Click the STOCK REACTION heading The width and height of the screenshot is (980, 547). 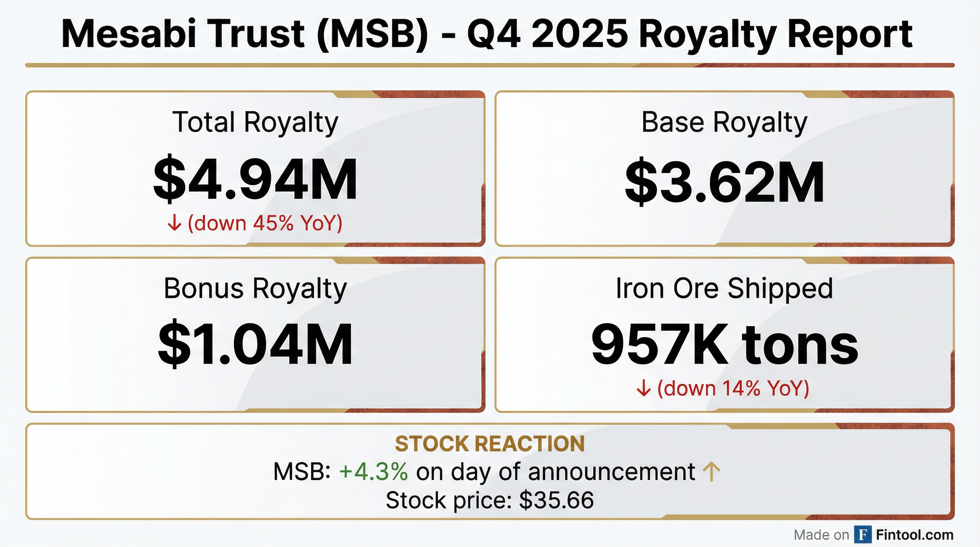(490, 443)
